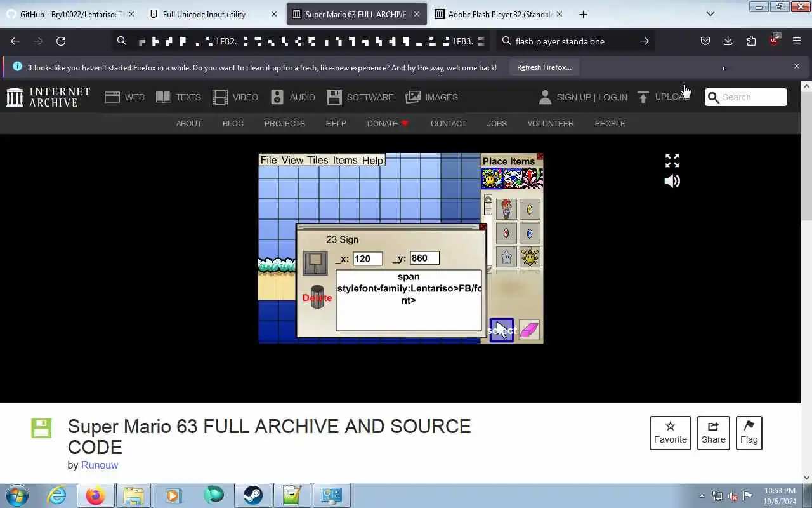The image size is (812, 508).
Task: Dismiss the Firefox refresh notification
Action: [x=797, y=66]
